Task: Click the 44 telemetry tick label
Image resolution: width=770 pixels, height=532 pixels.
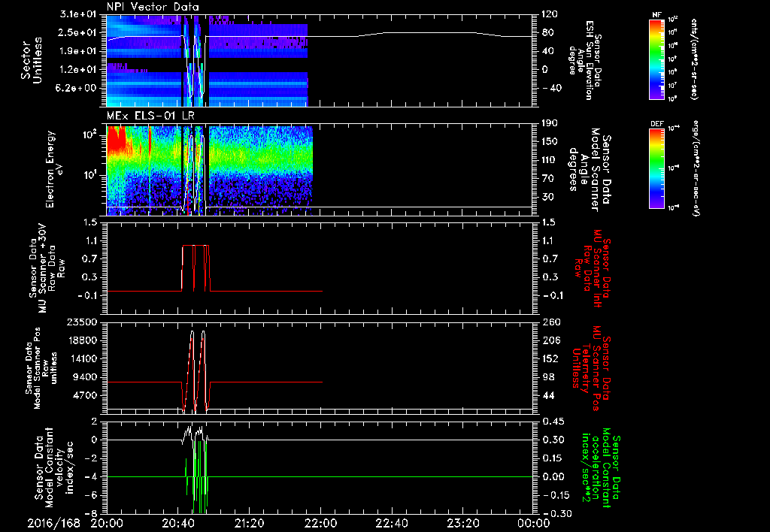Action: click(547, 395)
